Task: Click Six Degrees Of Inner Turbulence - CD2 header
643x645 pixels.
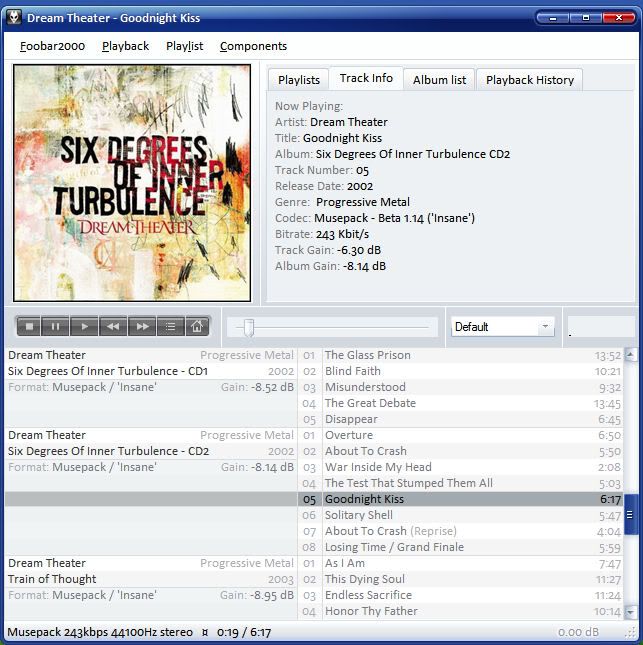Action: 109,451
